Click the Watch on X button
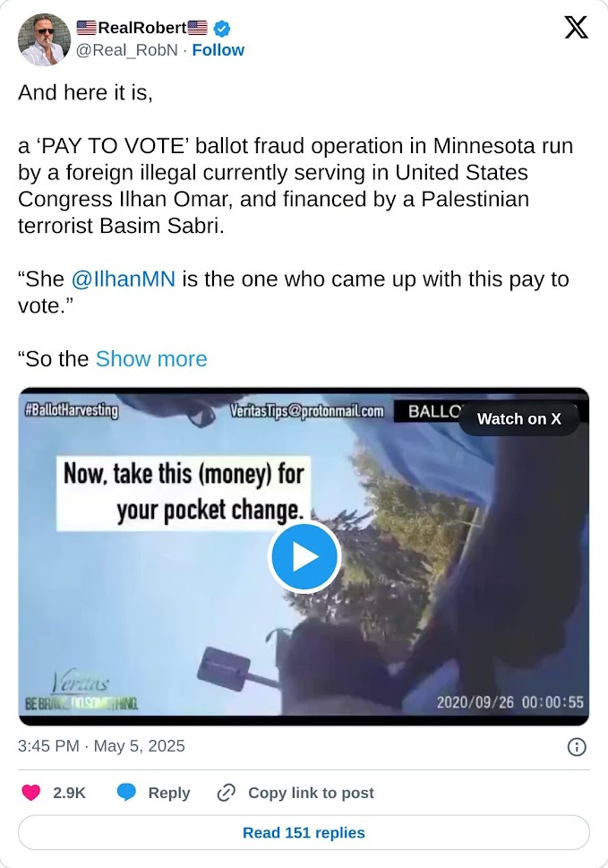Viewport: 608px width, 868px height. (x=519, y=418)
